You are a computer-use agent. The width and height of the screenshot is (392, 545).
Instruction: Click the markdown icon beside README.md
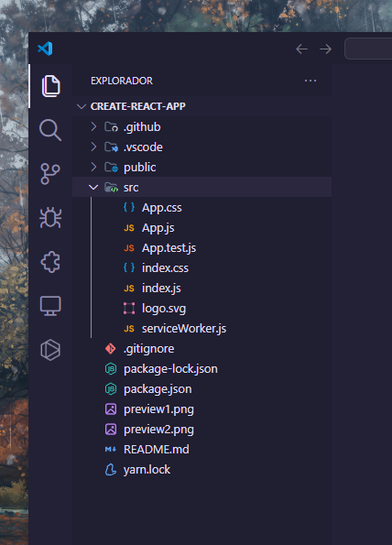tap(111, 450)
